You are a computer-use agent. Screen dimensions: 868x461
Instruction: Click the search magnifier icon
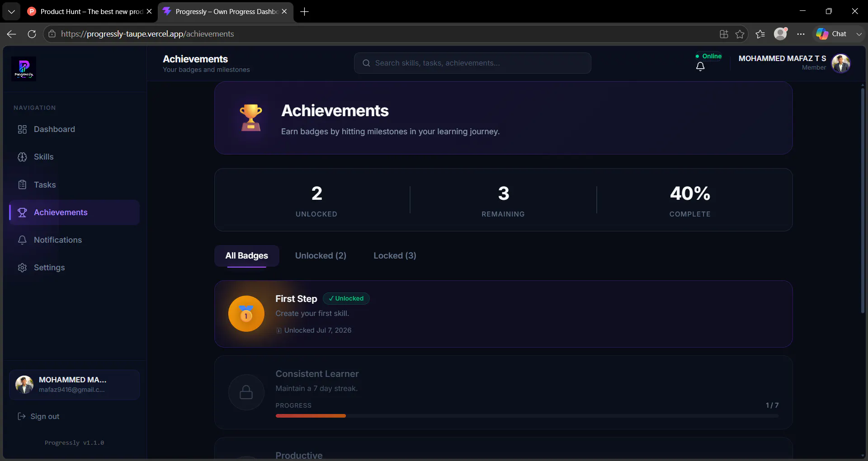point(366,63)
